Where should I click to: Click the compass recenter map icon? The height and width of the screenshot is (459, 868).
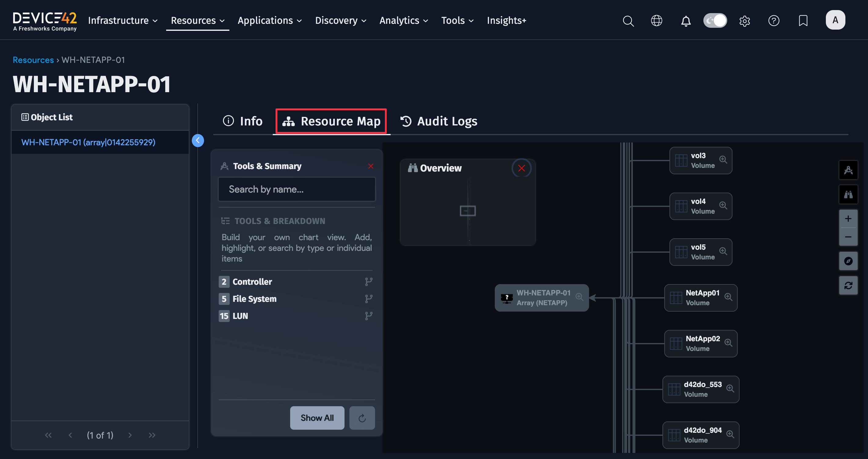(848, 261)
